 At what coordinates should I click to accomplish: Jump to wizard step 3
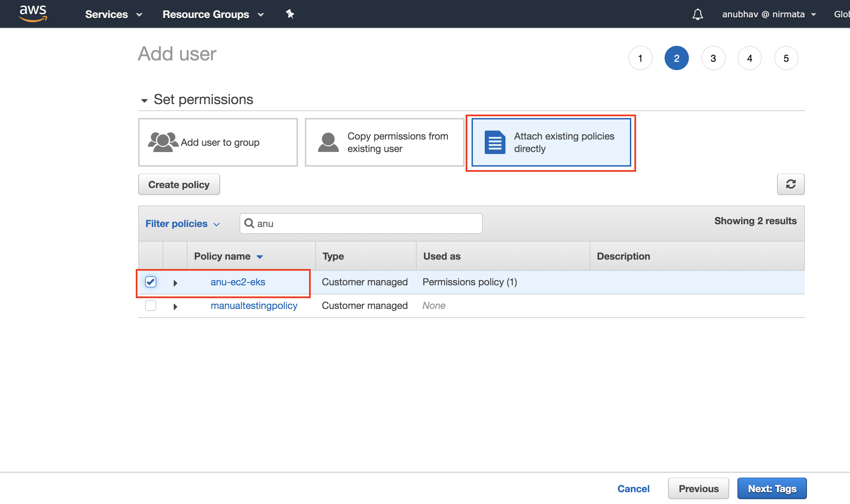[x=713, y=58]
